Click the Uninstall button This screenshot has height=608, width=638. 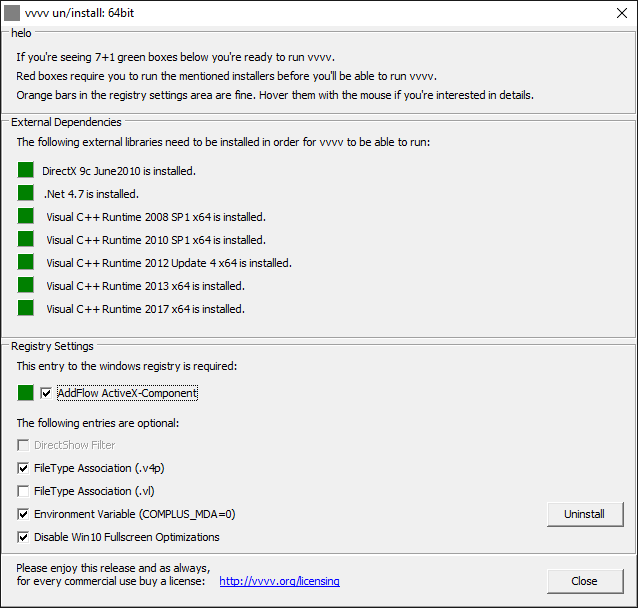(585, 514)
